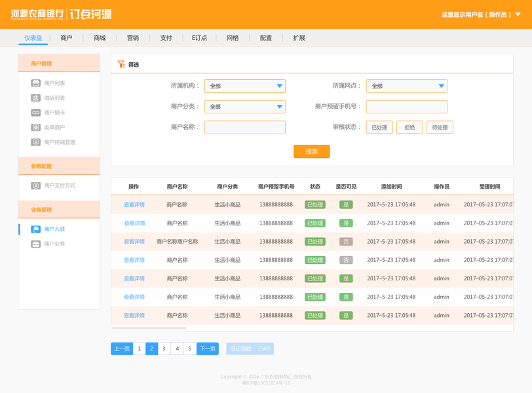The image size is (532, 393).
Task: Click the 商户列表 sidebar icon
Action: (x=35, y=83)
